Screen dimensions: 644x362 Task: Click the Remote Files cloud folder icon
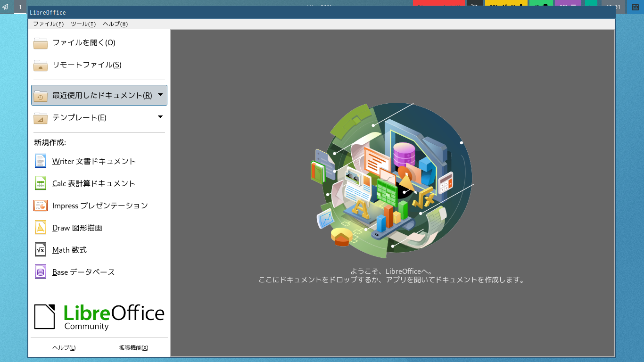(x=41, y=65)
